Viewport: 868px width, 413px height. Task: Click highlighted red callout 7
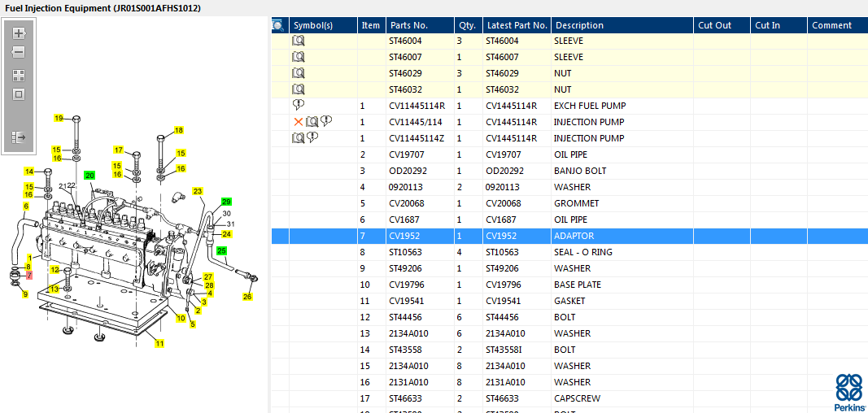pyautogui.click(x=29, y=275)
